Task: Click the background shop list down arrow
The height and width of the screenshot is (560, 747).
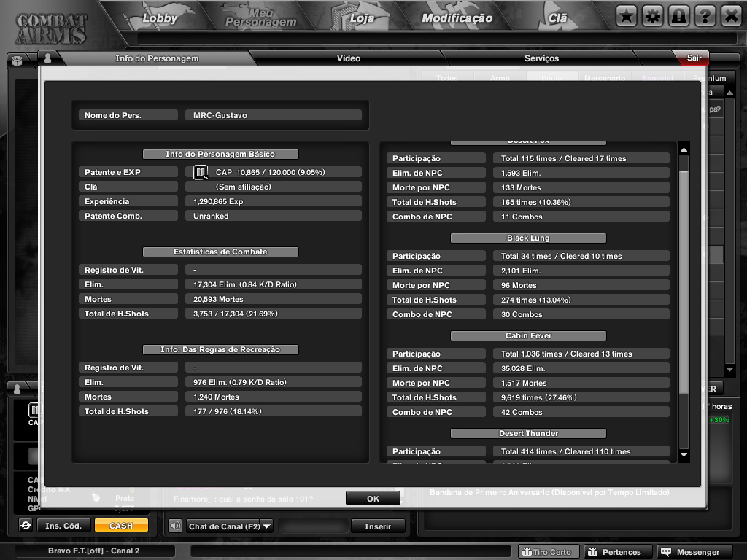Action: [x=729, y=369]
